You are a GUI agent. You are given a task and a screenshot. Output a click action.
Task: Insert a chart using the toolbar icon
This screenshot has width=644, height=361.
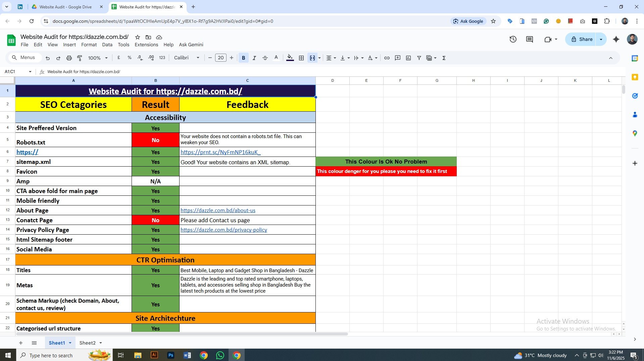point(408,58)
